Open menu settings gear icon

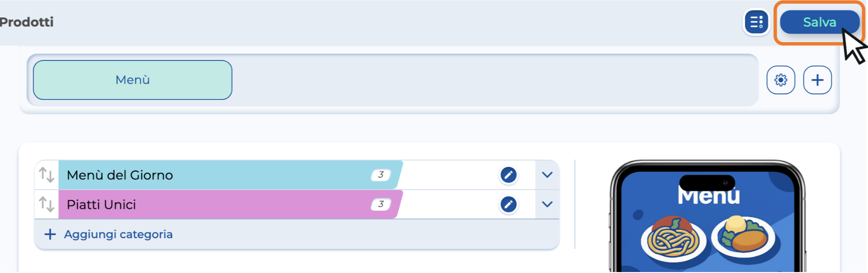click(781, 80)
